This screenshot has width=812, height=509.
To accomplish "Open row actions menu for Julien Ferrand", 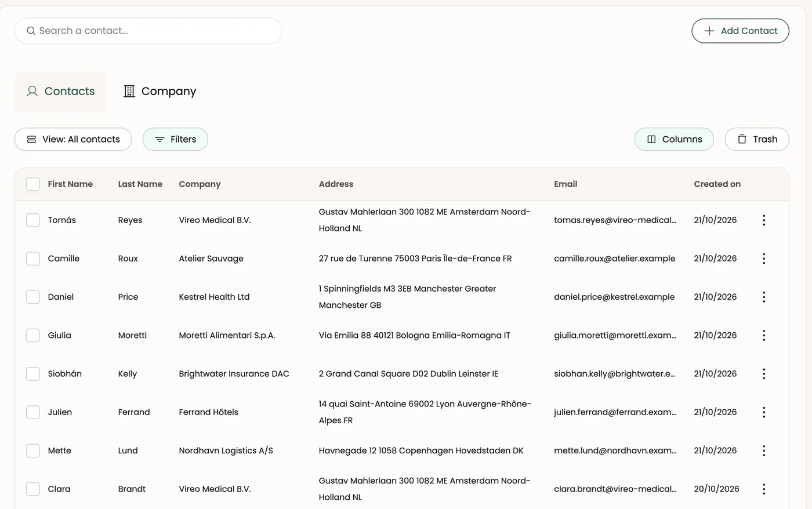I will point(764,412).
